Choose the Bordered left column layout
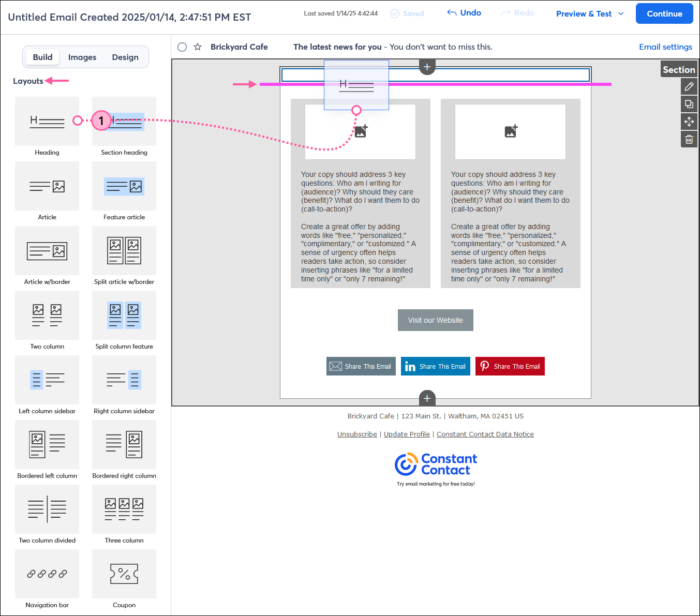This screenshot has height=616, width=700. (x=47, y=445)
